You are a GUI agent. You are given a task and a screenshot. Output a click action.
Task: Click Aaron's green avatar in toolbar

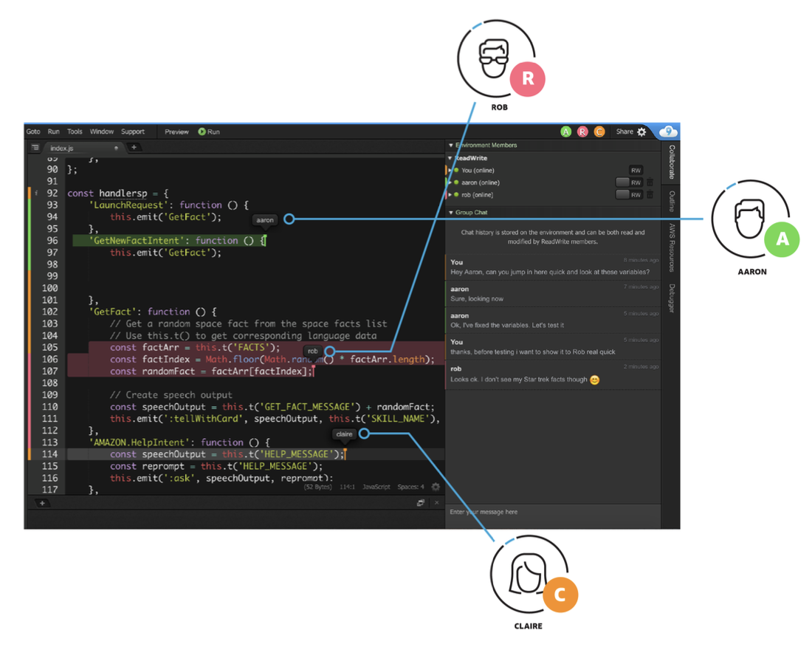coord(566,132)
